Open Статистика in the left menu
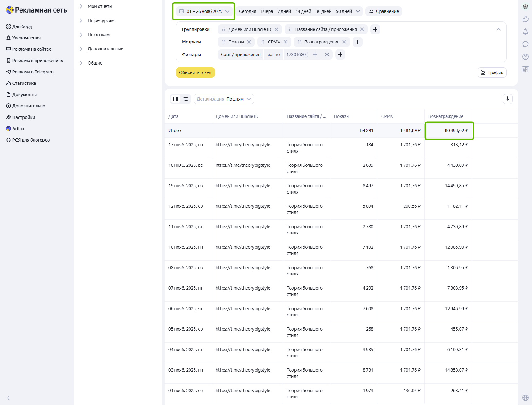This screenshot has height=405, width=532. [24, 83]
